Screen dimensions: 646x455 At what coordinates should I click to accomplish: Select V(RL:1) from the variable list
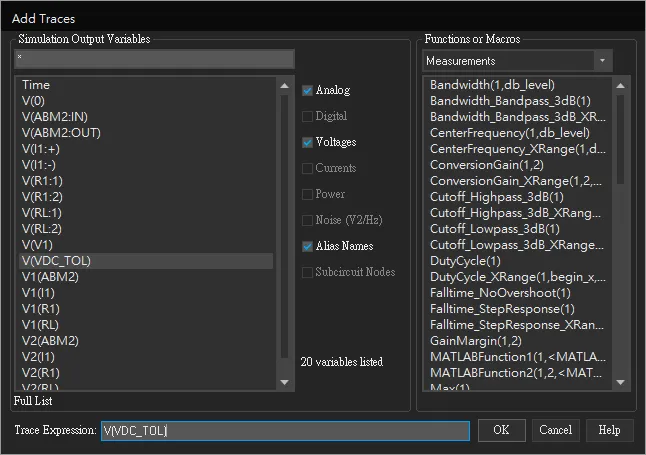coord(42,213)
